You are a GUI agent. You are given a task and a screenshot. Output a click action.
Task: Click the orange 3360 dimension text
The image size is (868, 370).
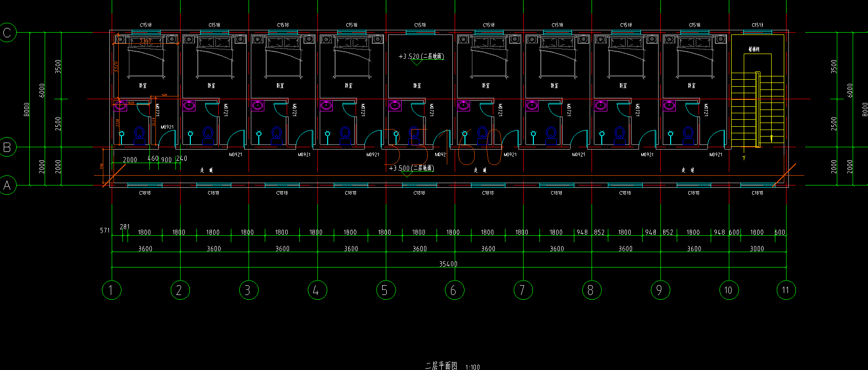click(x=145, y=41)
